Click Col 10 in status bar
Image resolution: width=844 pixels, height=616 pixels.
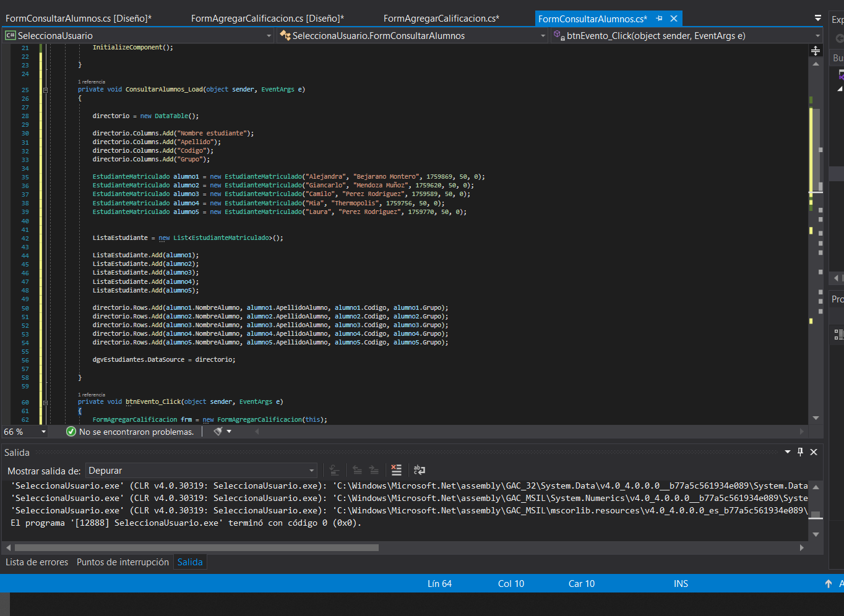(511, 584)
